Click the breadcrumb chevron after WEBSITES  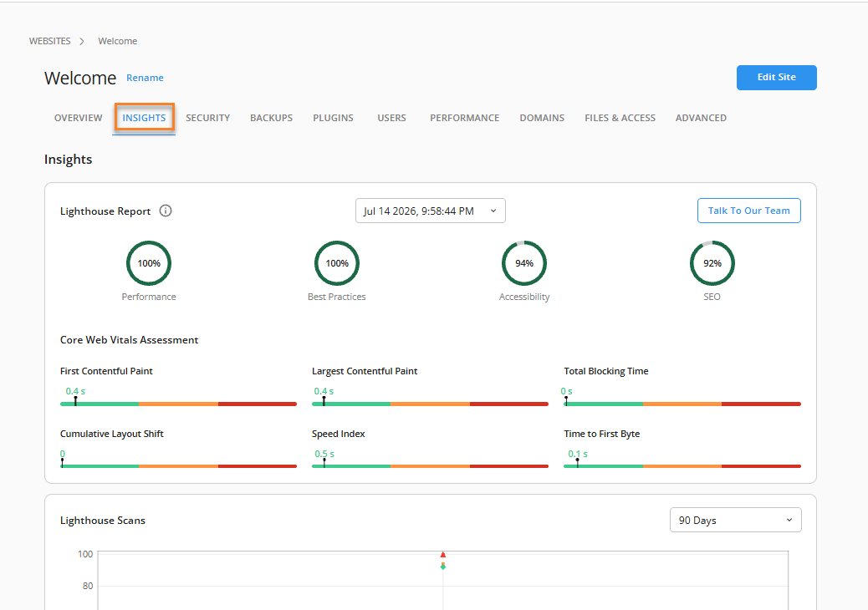coord(82,42)
